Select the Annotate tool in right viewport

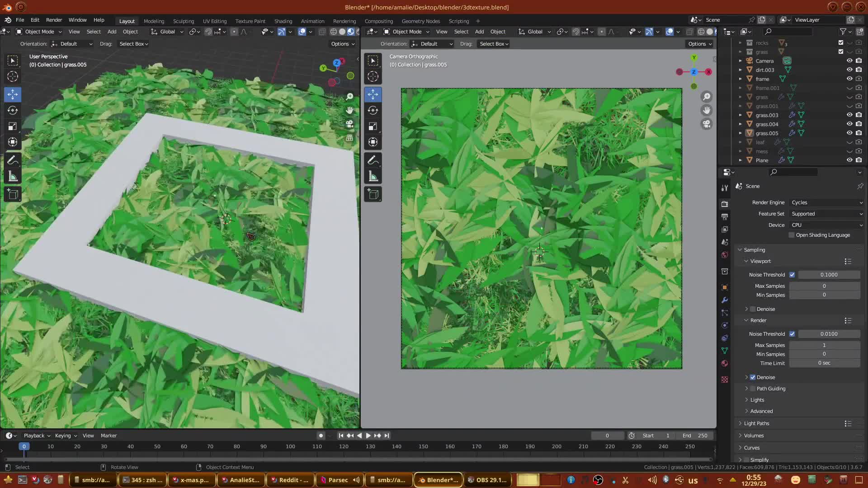pos(373,160)
